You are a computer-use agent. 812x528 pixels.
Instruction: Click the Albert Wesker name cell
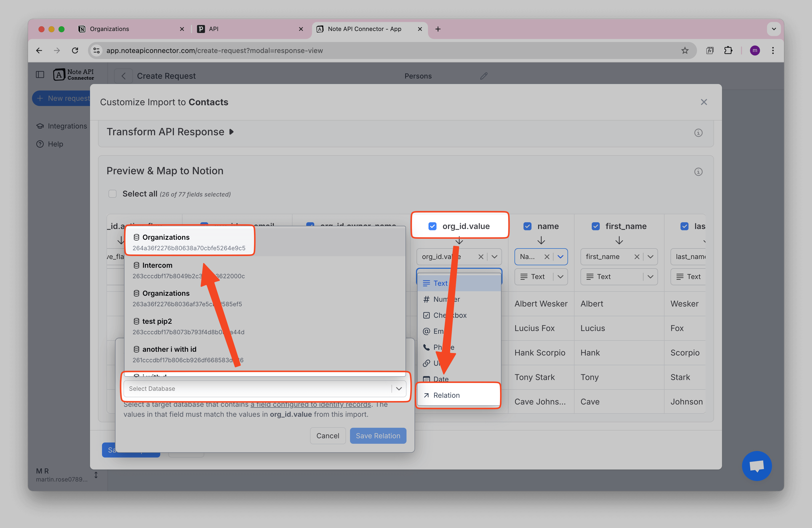(541, 303)
